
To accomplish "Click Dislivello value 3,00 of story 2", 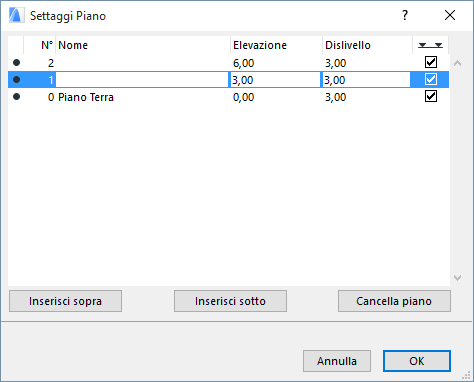I will (x=336, y=63).
